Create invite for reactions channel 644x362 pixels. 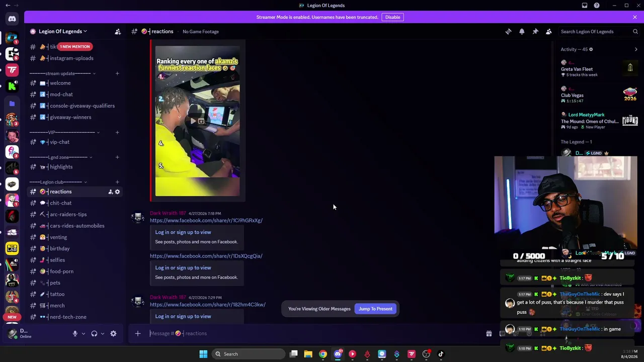click(x=110, y=192)
